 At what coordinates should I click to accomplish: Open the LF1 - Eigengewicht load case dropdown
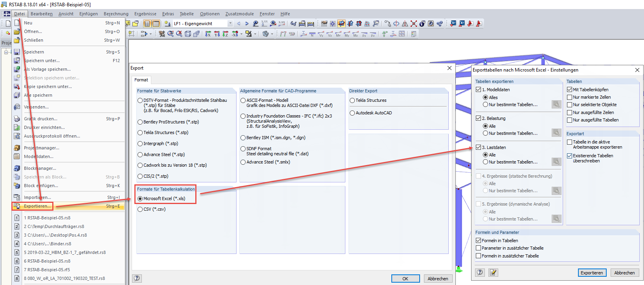click(230, 24)
